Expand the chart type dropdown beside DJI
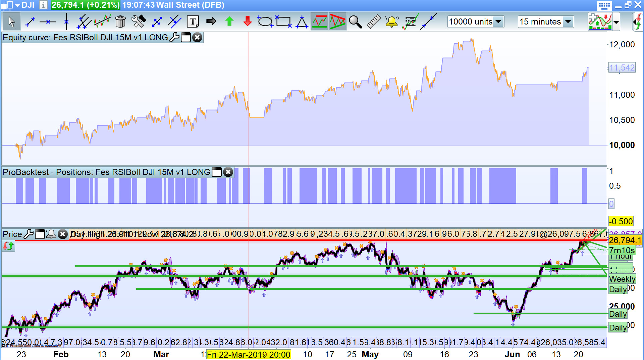The width and height of the screenshot is (644, 360). 17,5
